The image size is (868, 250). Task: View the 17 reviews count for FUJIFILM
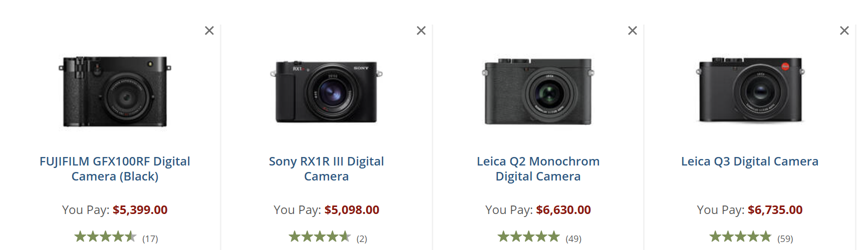150,239
